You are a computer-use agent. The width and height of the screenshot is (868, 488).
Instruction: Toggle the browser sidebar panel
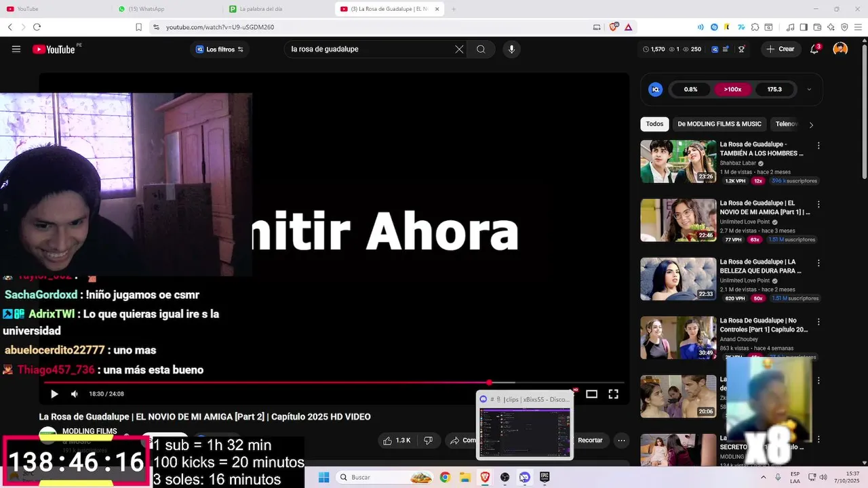tap(804, 27)
